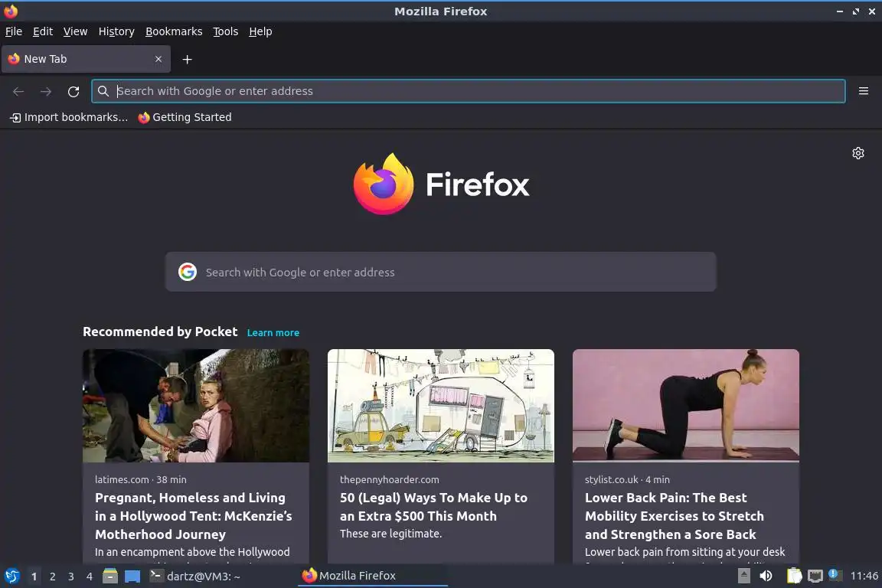Click the Recommended by Pocket heading
This screenshot has height=588, width=882.
pos(160,332)
